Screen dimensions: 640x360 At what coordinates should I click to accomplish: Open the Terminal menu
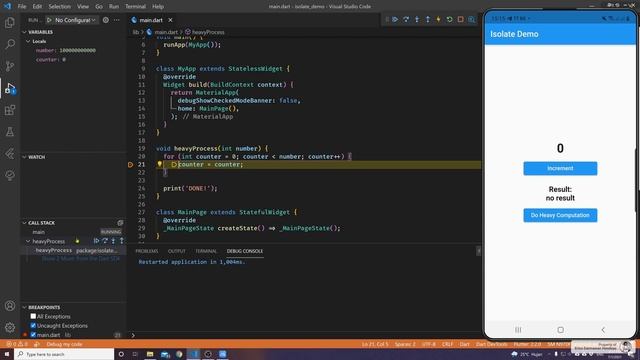coord(136,7)
